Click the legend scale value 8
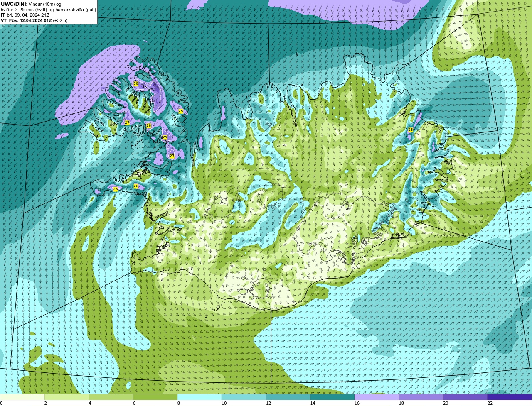The width and height of the screenshot is (532, 406). click(179, 403)
